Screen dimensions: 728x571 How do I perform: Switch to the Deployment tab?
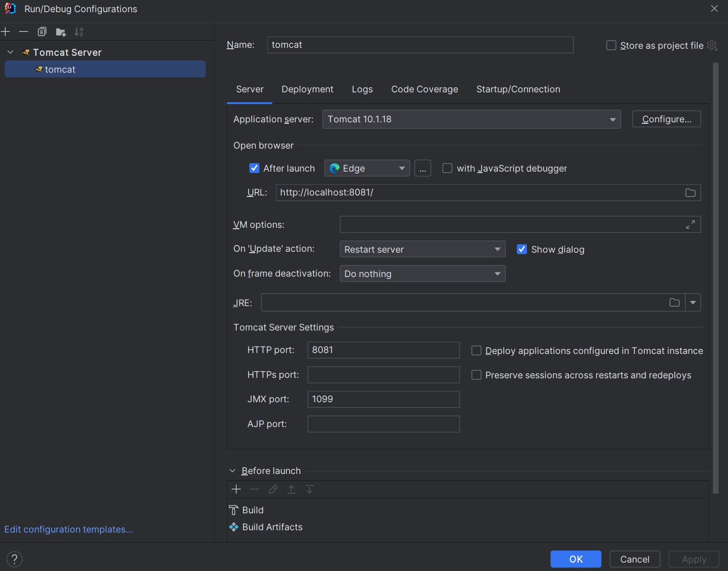click(307, 89)
